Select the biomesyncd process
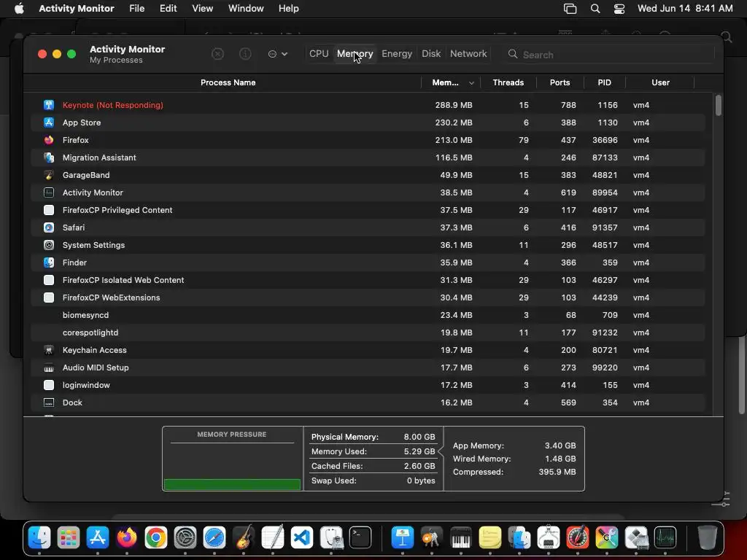This screenshot has width=747, height=560. (x=368, y=315)
